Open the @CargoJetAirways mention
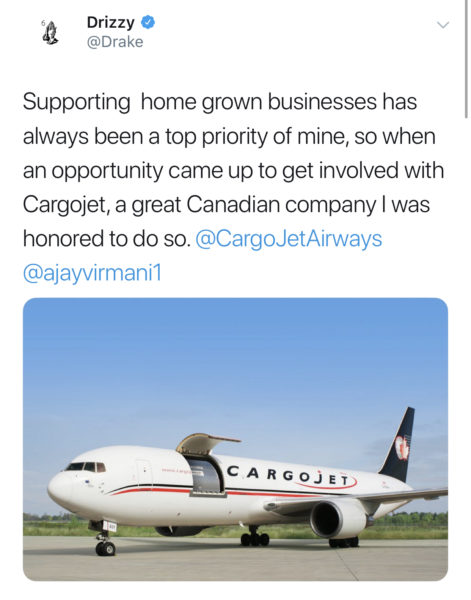471x600 pixels. point(288,239)
